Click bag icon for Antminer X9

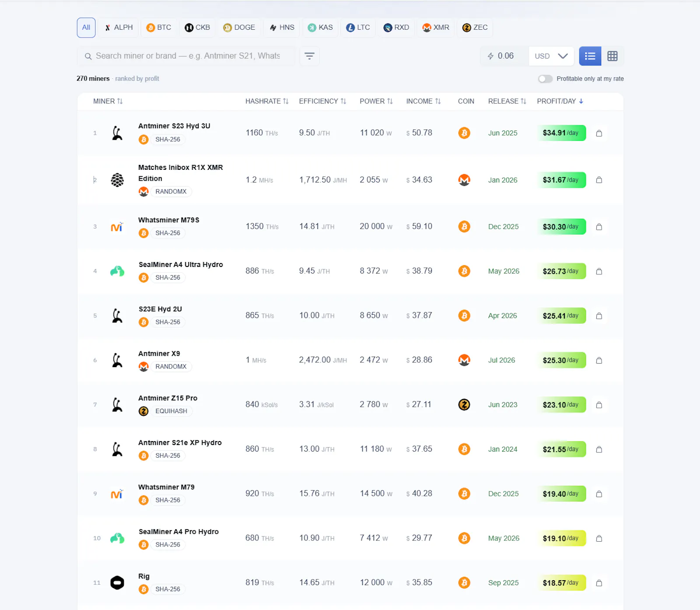click(599, 360)
